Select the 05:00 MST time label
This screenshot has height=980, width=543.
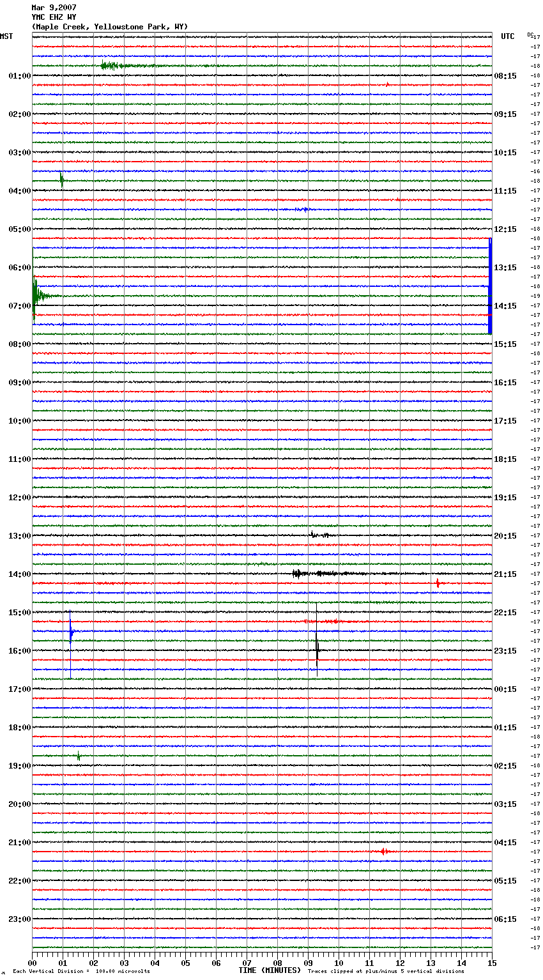pos(20,229)
